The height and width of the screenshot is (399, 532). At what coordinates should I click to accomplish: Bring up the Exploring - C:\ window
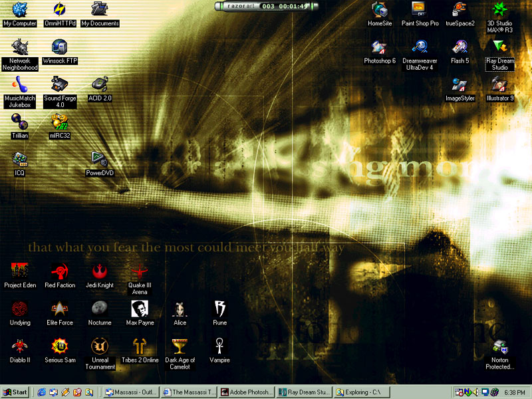(x=362, y=392)
